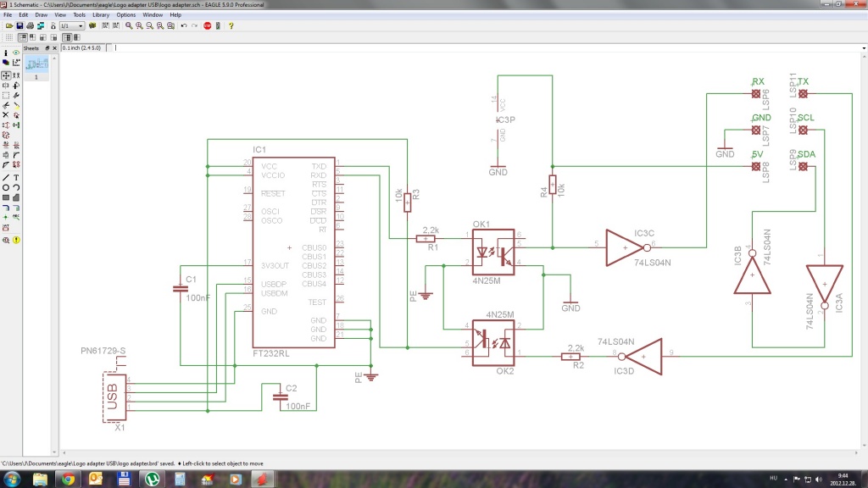Select the Wire line tool
The image size is (868, 488).
pyautogui.click(x=6, y=177)
